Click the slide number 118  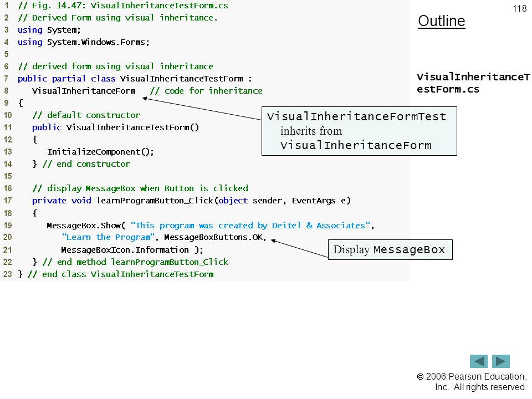pyautogui.click(x=519, y=8)
